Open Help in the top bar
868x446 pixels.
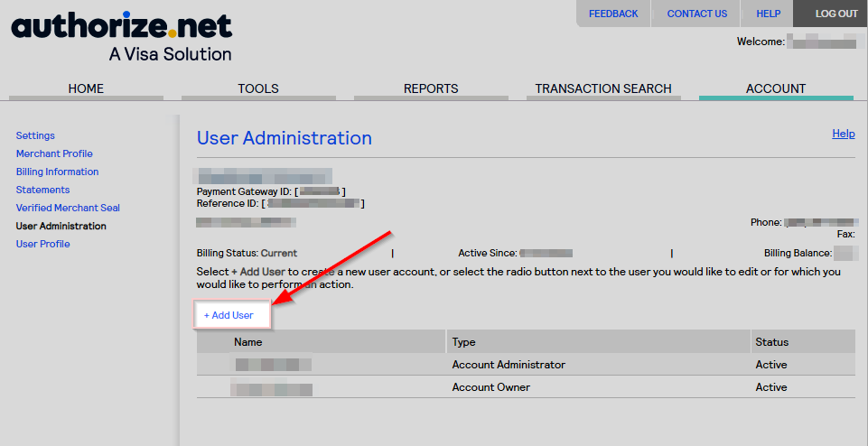tap(769, 14)
